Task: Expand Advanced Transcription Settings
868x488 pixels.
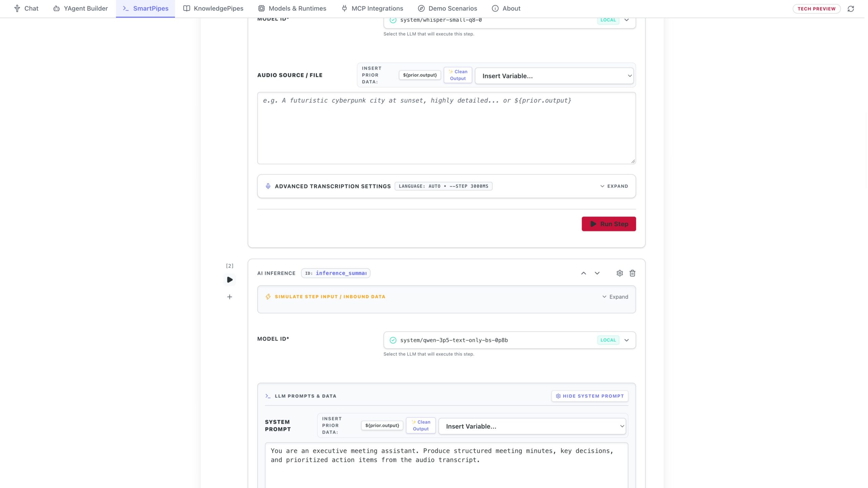Action: 614,186
